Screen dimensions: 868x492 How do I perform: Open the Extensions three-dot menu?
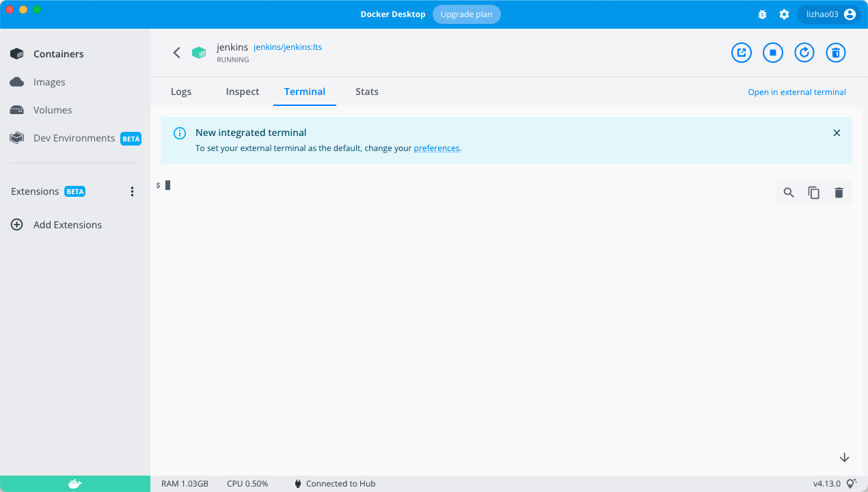click(133, 192)
